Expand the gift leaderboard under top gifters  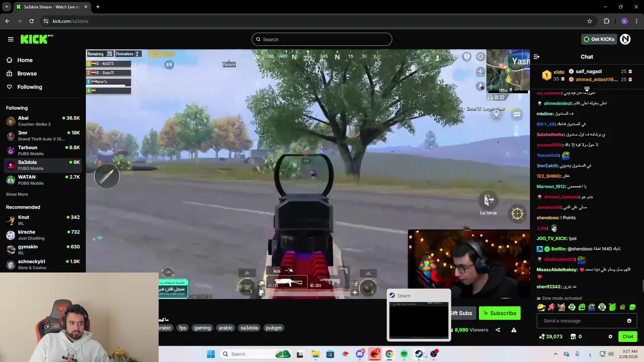(587, 89)
